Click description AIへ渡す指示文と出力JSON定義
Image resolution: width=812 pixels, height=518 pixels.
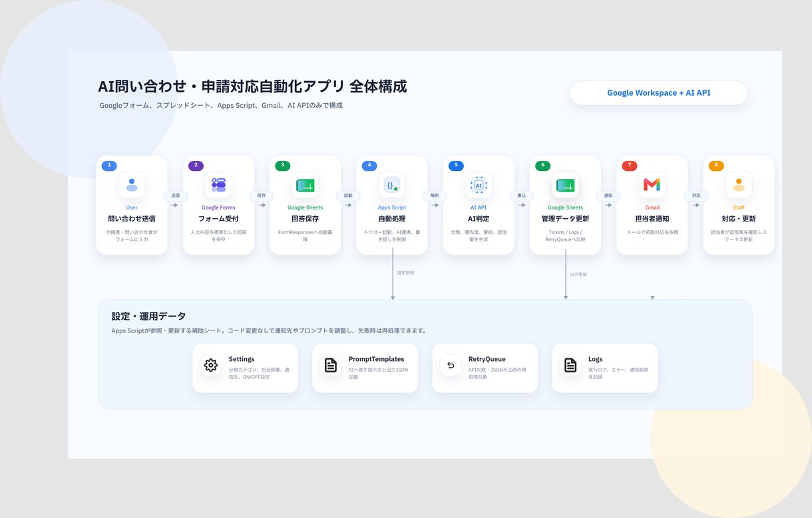pos(378,373)
